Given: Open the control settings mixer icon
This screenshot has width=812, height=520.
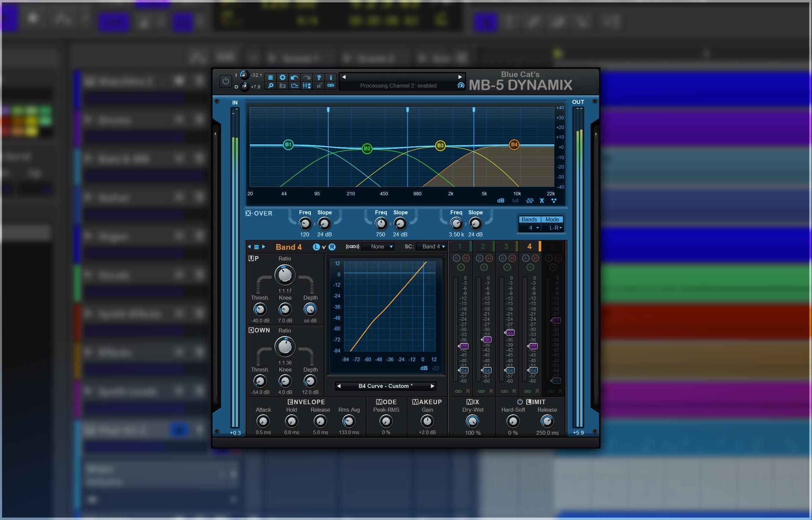Looking at the screenshot, I should [x=307, y=86].
